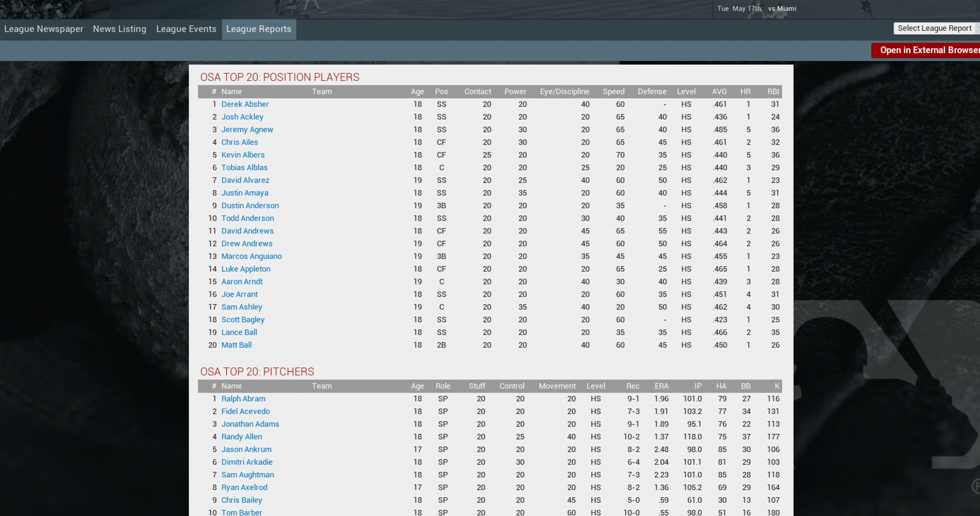Open Sam Ashley's player page
Viewport: 980px width, 516px height.
pyautogui.click(x=241, y=307)
